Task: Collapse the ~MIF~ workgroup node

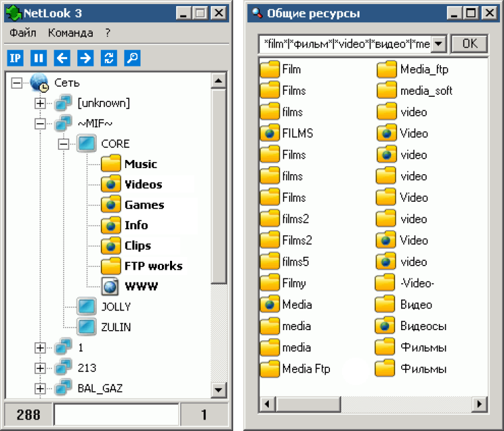Action: point(40,124)
